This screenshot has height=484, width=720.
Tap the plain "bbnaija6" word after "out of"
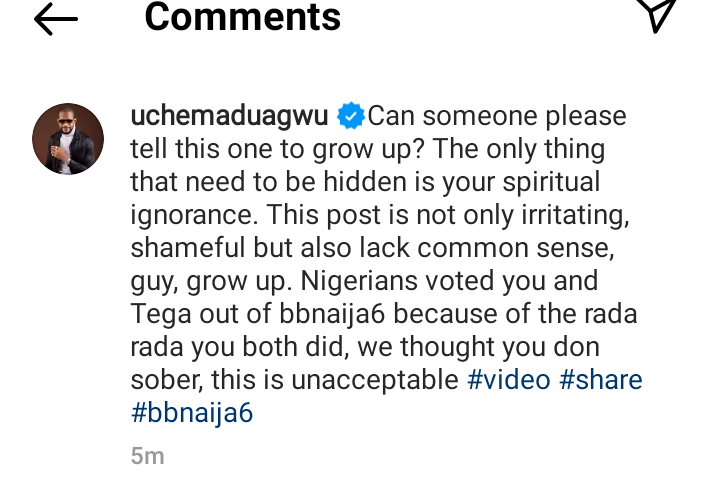coord(332,314)
